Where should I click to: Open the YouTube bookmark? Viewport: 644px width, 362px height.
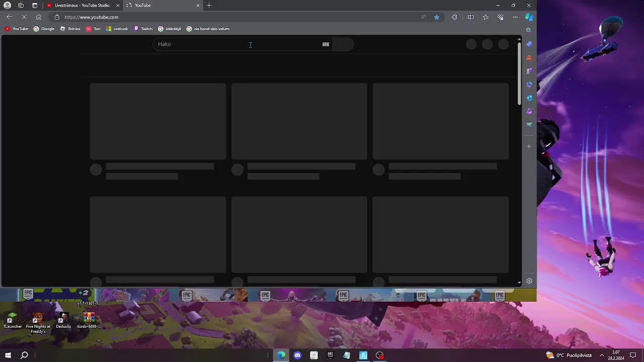pyautogui.click(x=16, y=29)
